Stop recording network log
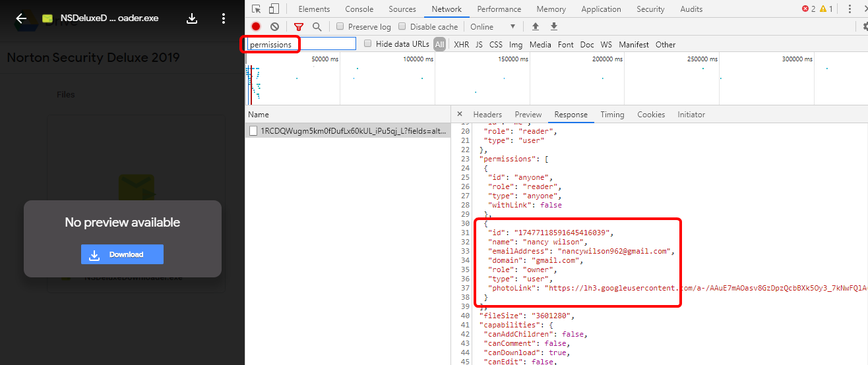This screenshot has width=868, height=365. tap(256, 26)
